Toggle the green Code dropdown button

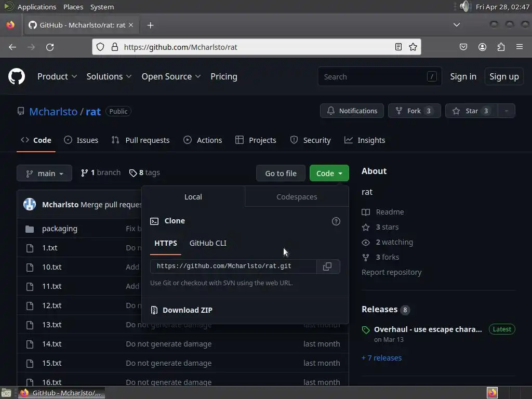pyautogui.click(x=329, y=174)
